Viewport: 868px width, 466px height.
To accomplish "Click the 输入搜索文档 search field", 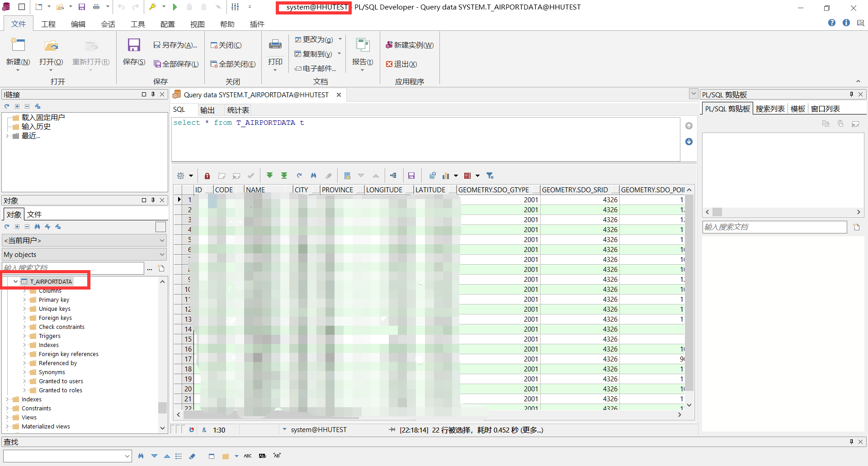I will pyautogui.click(x=72, y=268).
